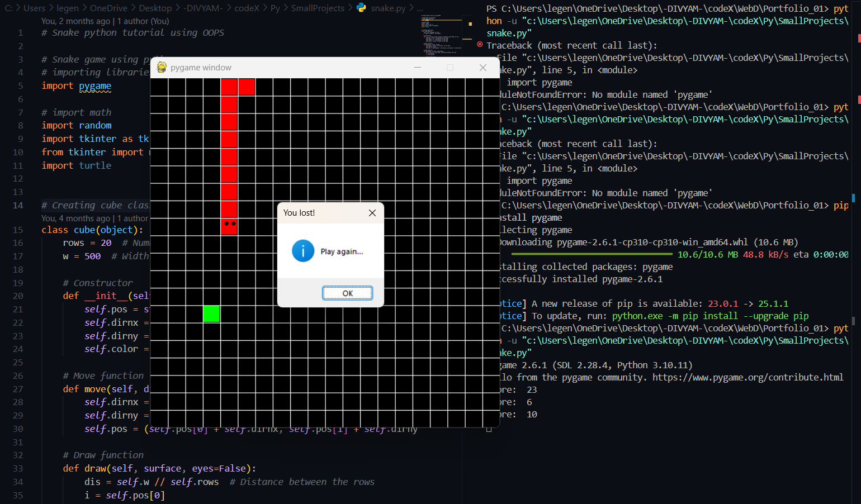Close the pygame window
This screenshot has height=504, width=861.
pyautogui.click(x=482, y=68)
